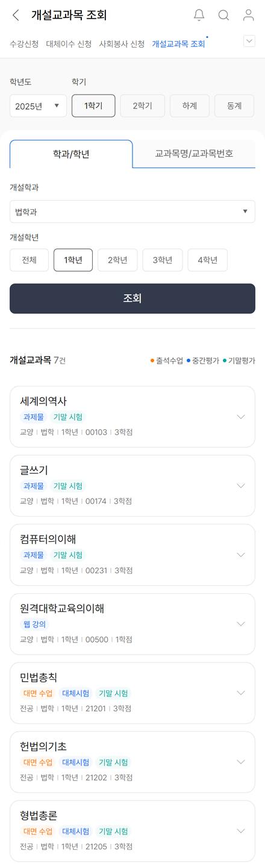The image size is (265, 868).
Task: Open the 형법총론 course card
Action: coord(132,831)
